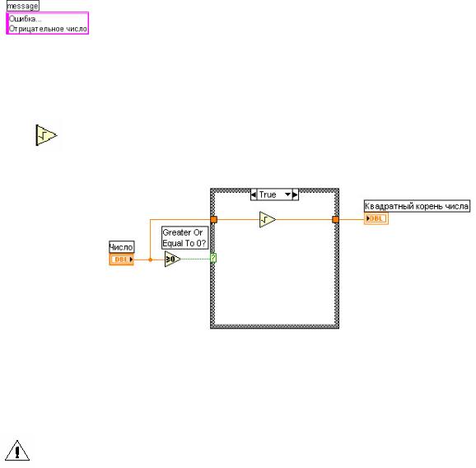Click the One Button Dialog warning icon
The height and width of the screenshot is (468, 476).
coord(17,451)
